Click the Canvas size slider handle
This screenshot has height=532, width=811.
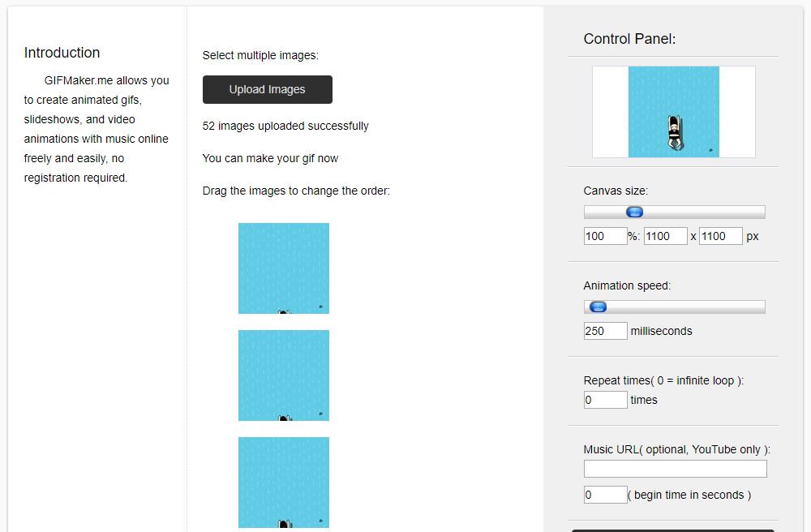point(635,212)
